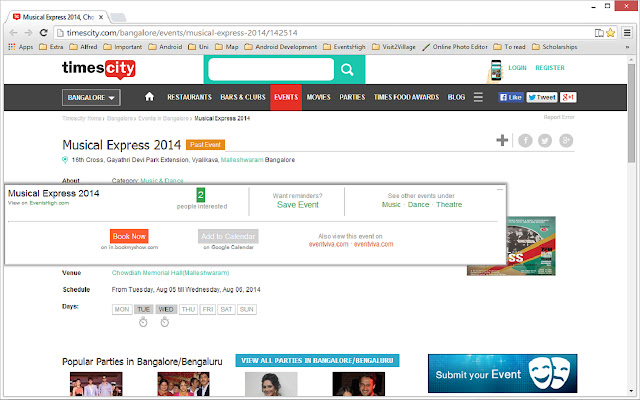Click the Submit your Event banner

(502, 373)
